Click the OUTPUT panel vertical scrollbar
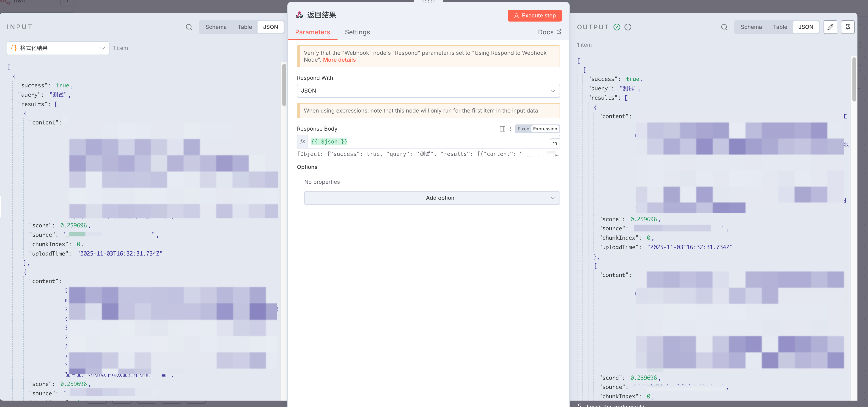Image resolution: width=868 pixels, height=407 pixels. coord(854,80)
